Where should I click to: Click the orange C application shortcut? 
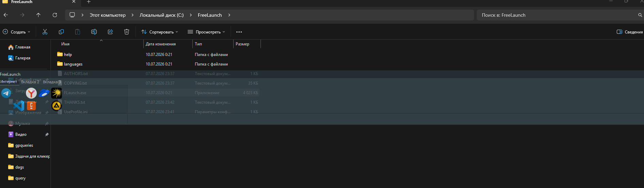tap(31, 106)
